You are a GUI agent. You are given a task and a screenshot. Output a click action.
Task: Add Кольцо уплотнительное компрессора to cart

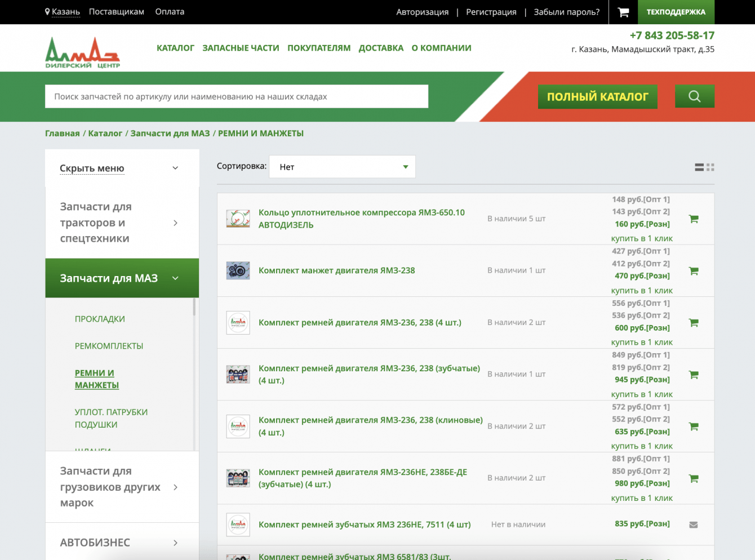click(x=694, y=219)
